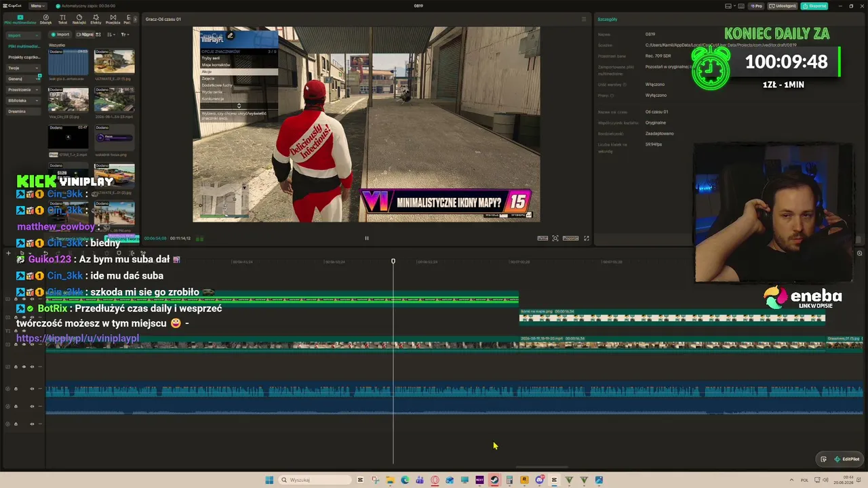868x488 pixels.
Task: Open Microsoft Edge from the taskbar
Action: tap(405, 480)
